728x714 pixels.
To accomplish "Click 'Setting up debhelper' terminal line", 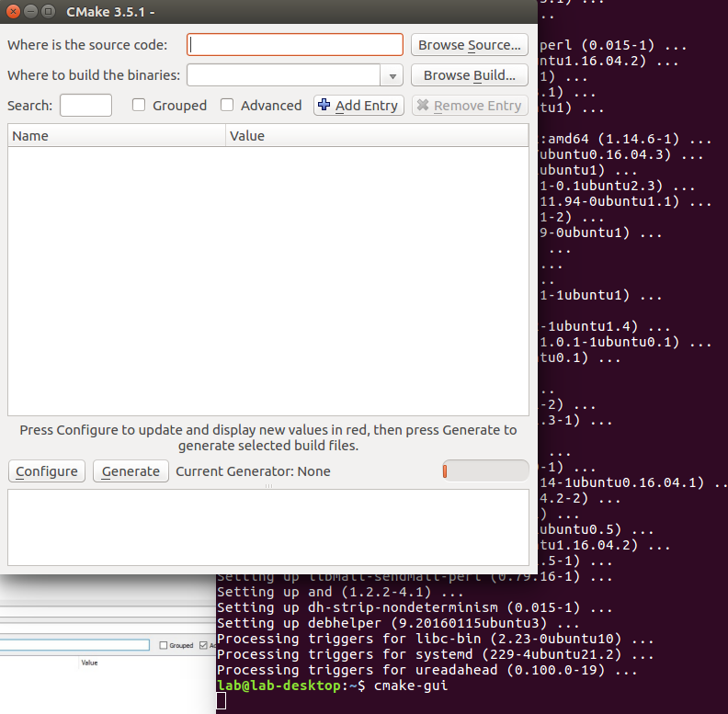I will pyautogui.click(x=398, y=623).
